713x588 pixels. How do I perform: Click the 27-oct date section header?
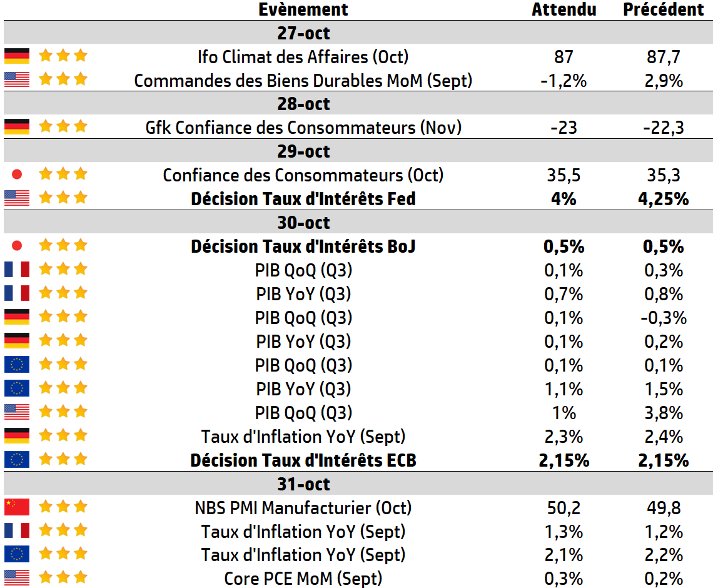303,33
